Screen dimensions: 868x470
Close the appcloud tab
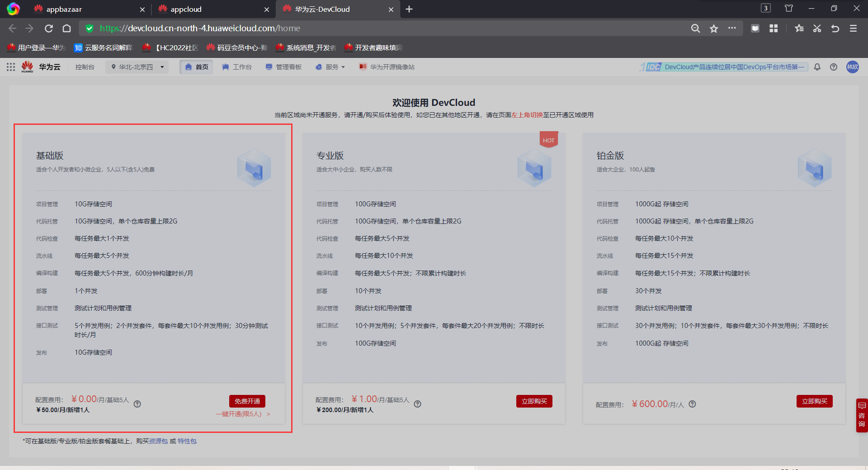(x=267, y=9)
